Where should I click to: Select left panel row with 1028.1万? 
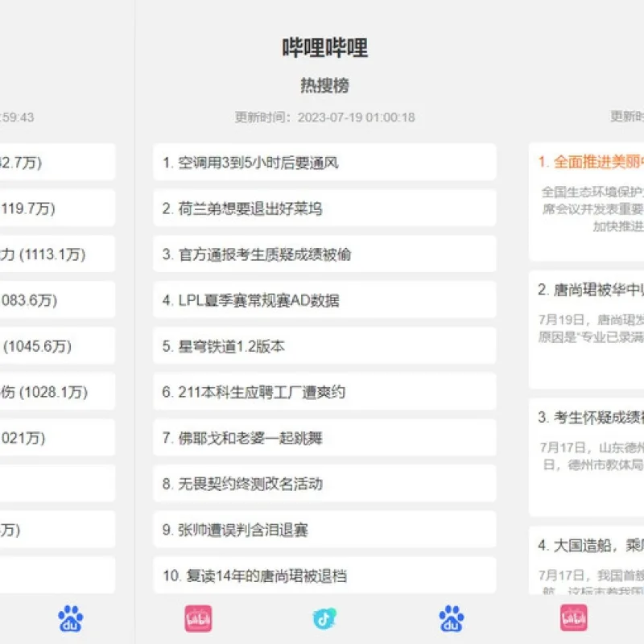(x=57, y=392)
